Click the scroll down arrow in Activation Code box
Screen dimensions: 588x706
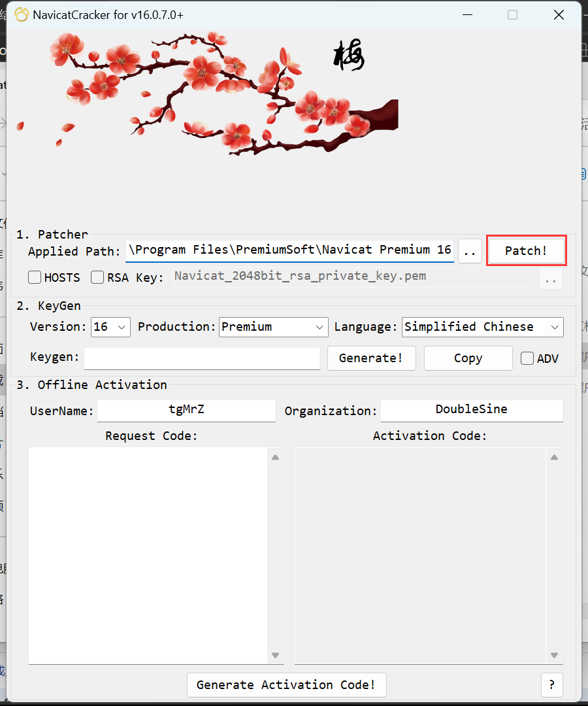coord(555,655)
